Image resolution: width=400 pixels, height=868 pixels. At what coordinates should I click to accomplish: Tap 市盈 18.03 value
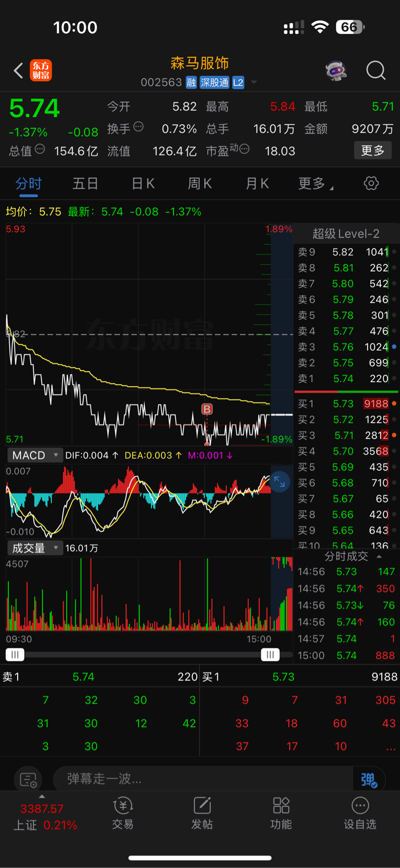coord(280,151)
